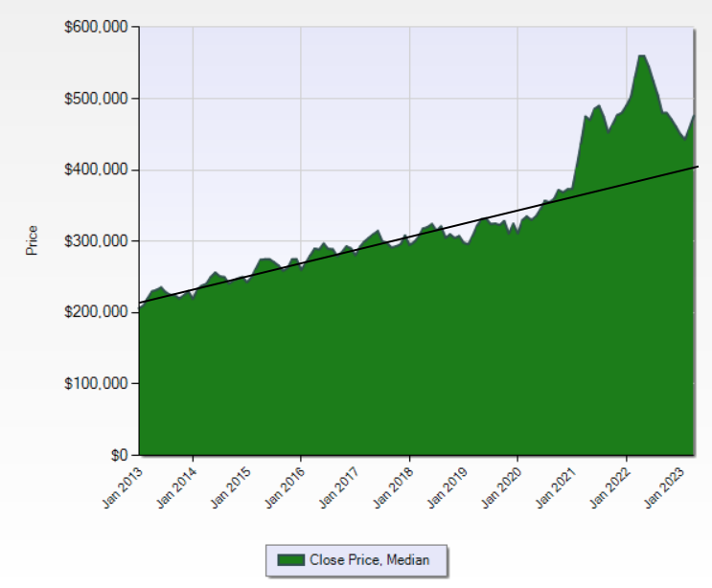Click the $300,000 y-axis label

click(x=99, y=241)
